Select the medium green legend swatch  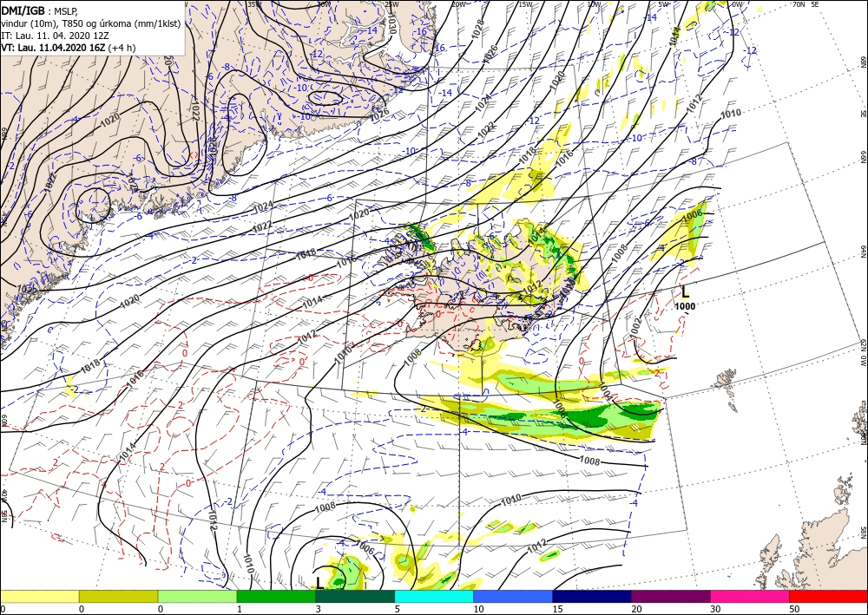(276, 596)
